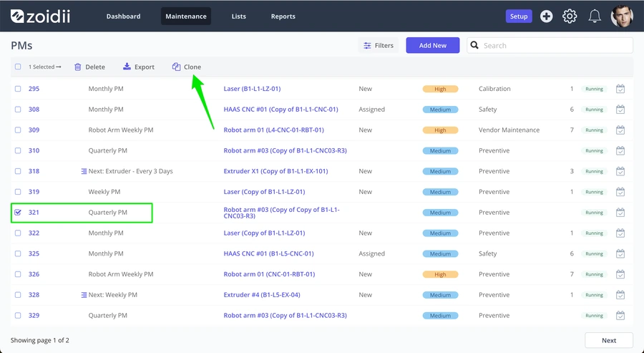The height and width of the screenshot is (353, 644).
Task: Open calendar icon for PM 326
Action: point(620,274)
